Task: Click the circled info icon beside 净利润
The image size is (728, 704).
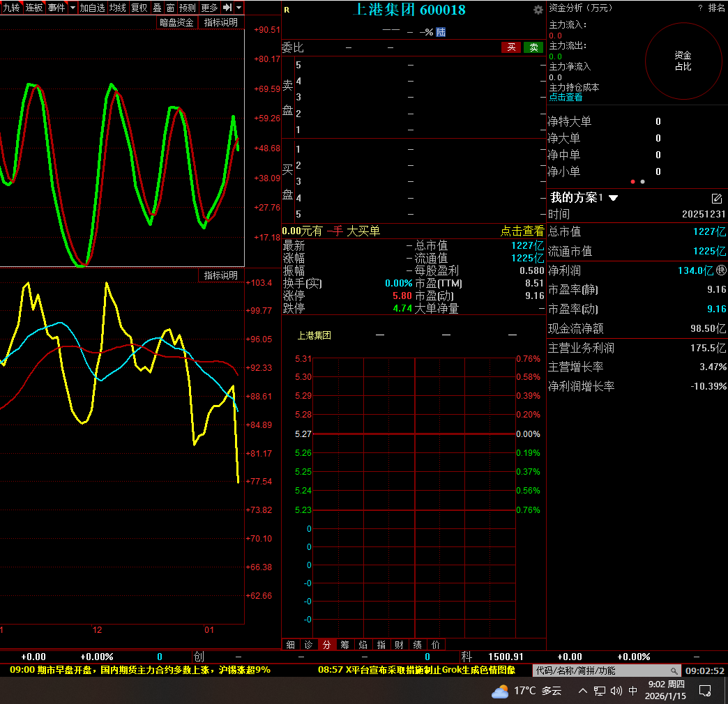Action: (721, 270)
